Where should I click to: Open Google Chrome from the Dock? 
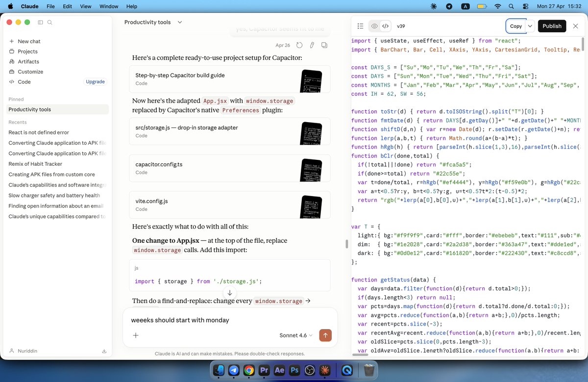pos(249,371)
